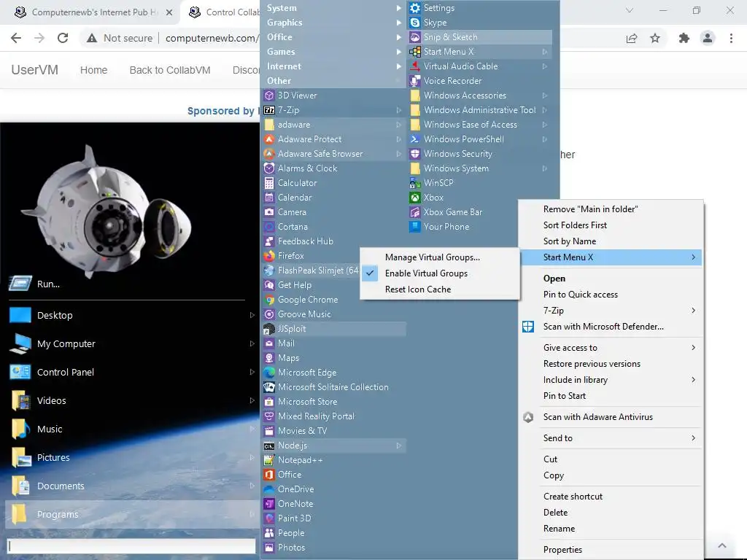Expand the Internet group arrow
This screenshot has width=747, height=560.
coord(399,66)
